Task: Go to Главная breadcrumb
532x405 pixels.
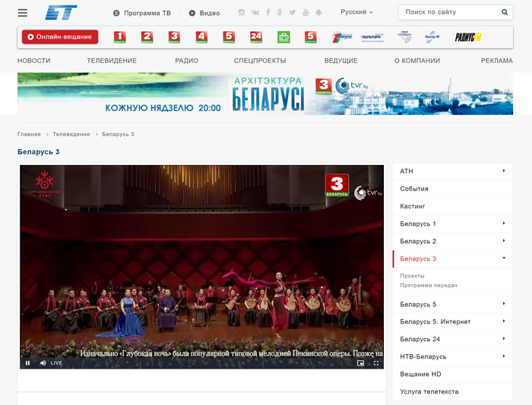Action: [x=29, y=134]
